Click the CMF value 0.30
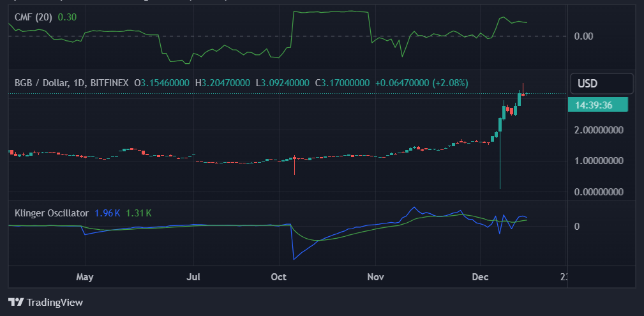The image size is (644, 316). [x=67, y=17]
